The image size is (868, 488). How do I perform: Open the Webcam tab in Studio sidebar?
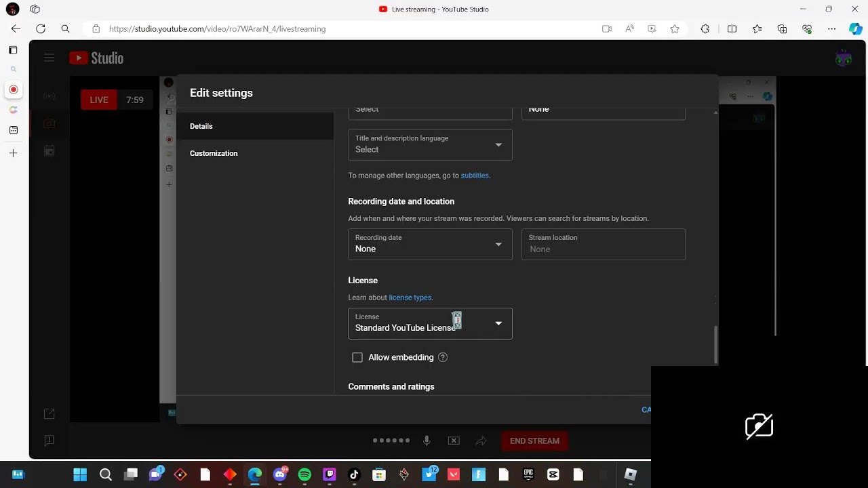coord(50,123)
